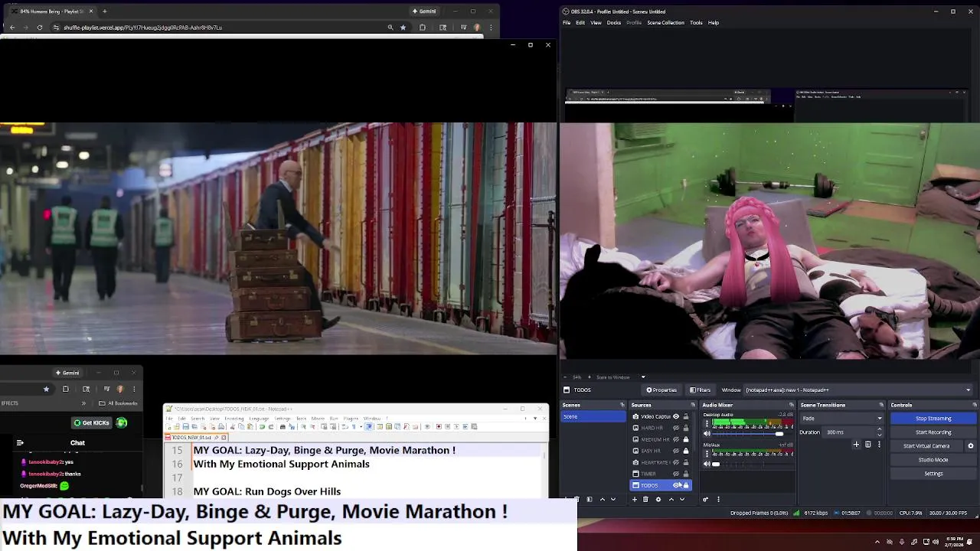Open OBS Settings from Controls dock
This screenshot has width=980, height=551.
(x=933, y=474)
